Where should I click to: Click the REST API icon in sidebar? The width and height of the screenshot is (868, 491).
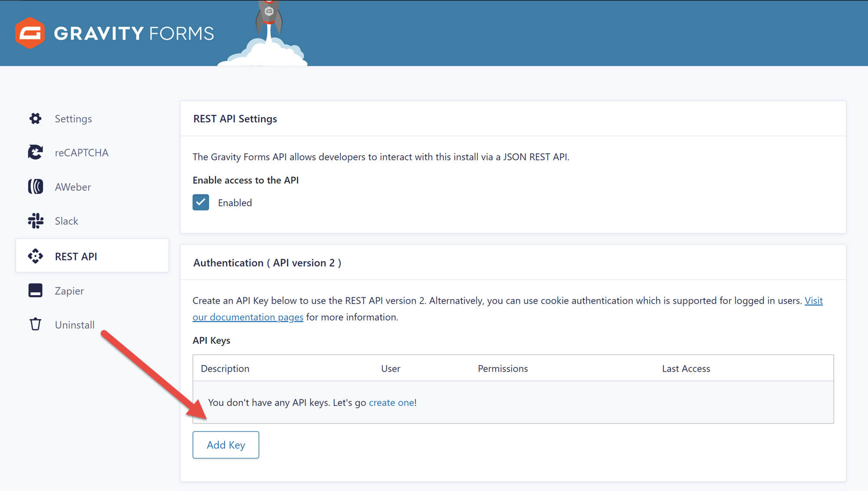tap(35, 256)
